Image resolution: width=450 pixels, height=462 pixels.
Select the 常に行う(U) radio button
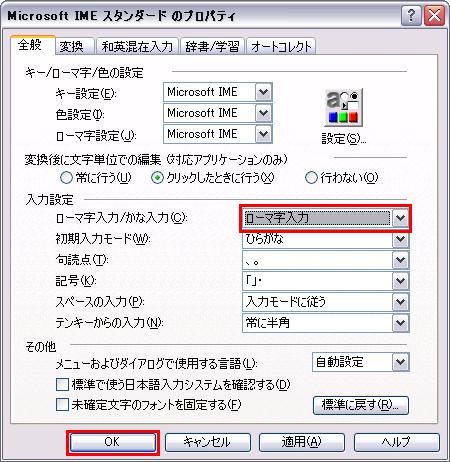(66, 178)
